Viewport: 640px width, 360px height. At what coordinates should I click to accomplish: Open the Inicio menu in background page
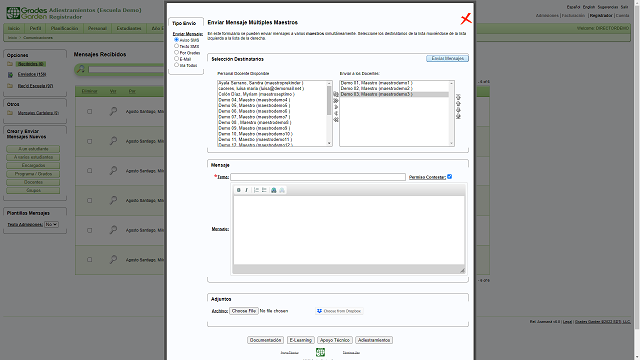(x=14, y=28)
